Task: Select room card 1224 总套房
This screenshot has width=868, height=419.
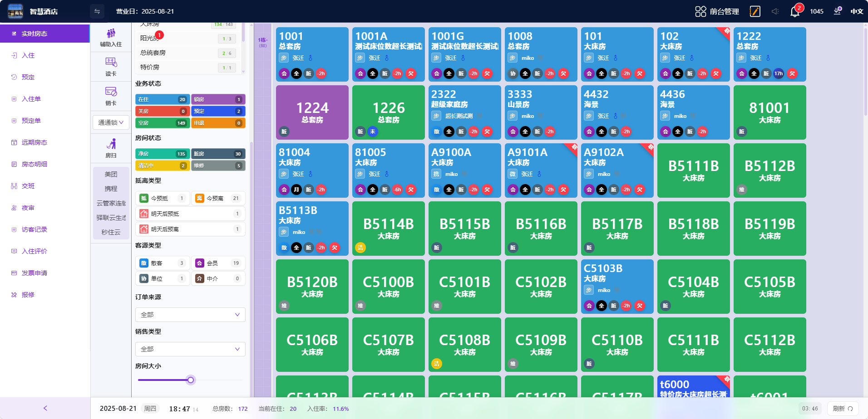Action: (312, 112)
